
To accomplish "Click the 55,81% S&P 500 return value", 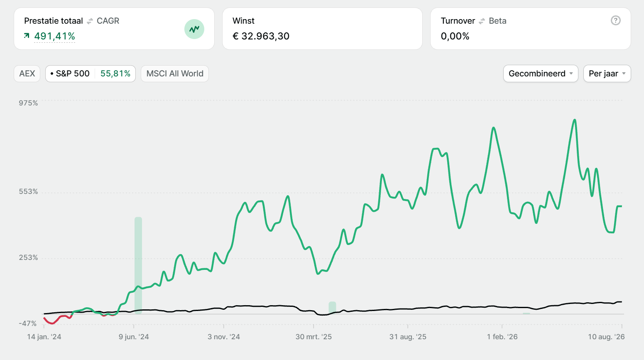I will (115, 73).
